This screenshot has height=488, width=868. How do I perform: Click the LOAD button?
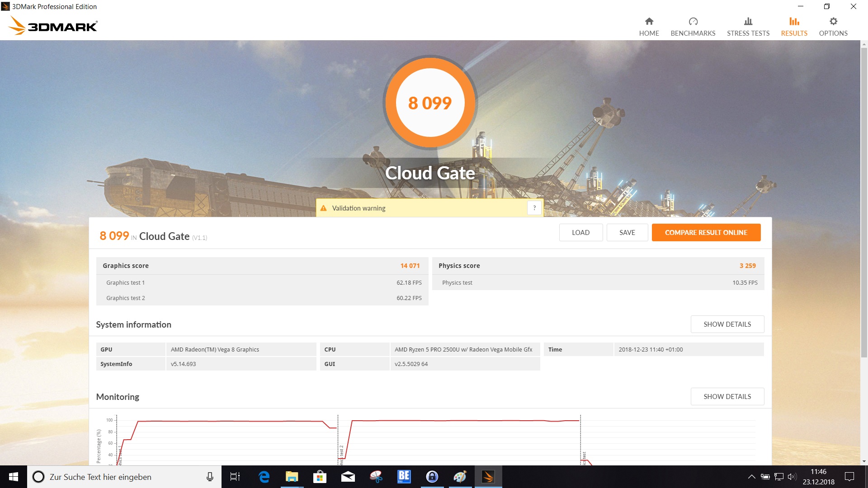click(x=580, y=232)
